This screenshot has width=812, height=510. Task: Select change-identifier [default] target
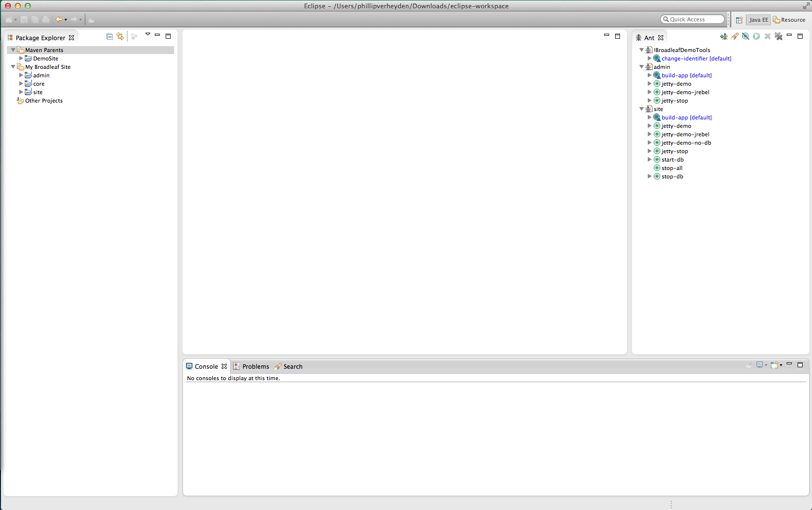[x=696, y=58]
